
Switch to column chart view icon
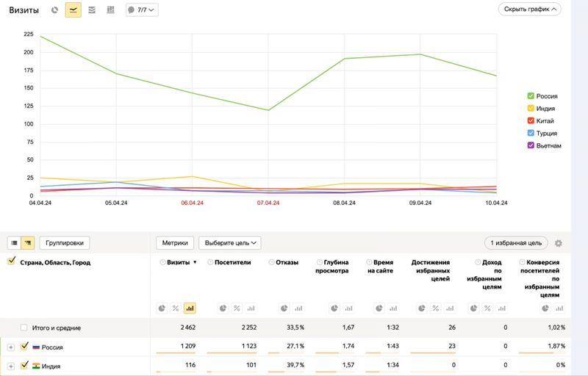click(111, 10)
